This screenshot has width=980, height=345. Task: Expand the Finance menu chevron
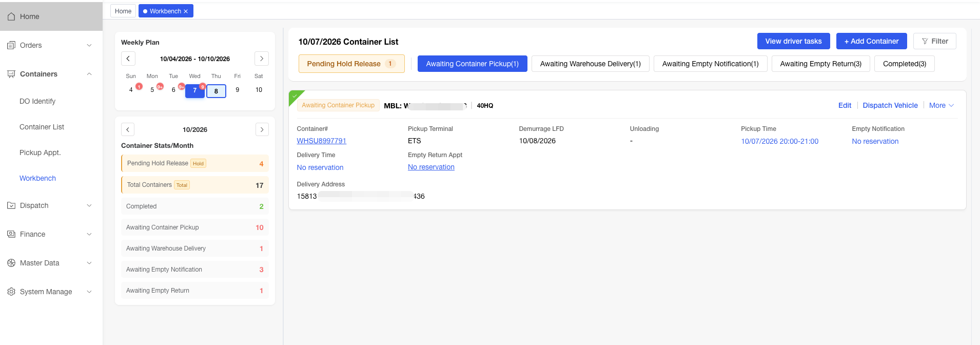(x=89, y=234)
